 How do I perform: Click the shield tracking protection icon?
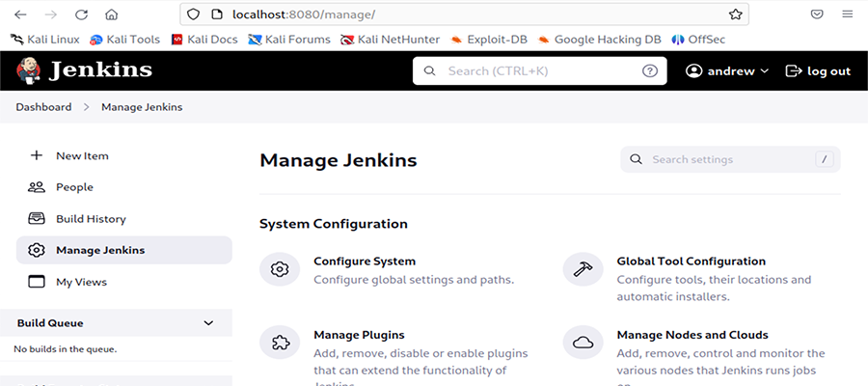[x=193, y=14]
